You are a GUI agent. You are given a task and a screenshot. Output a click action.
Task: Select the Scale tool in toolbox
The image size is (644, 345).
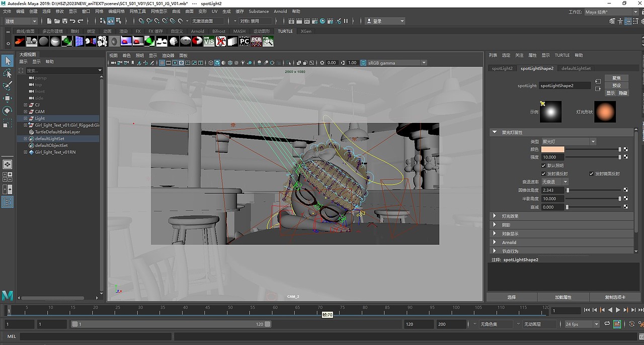click(8, 123)
